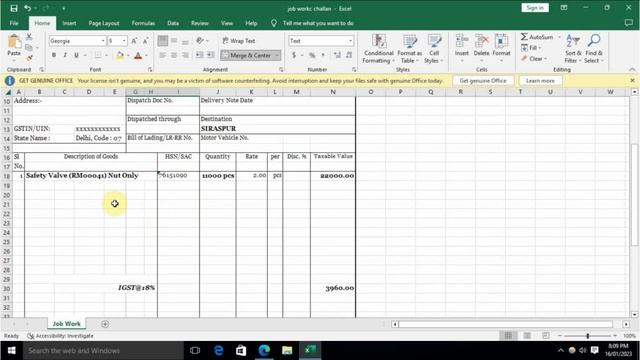
Task: Click the Undo arrow icon
Action: click(27, 8)
